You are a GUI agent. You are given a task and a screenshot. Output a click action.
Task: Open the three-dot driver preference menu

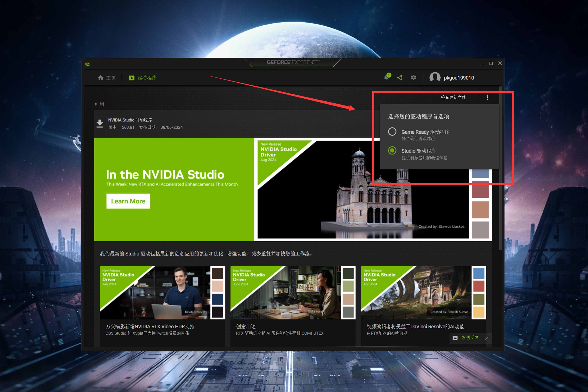487,98
